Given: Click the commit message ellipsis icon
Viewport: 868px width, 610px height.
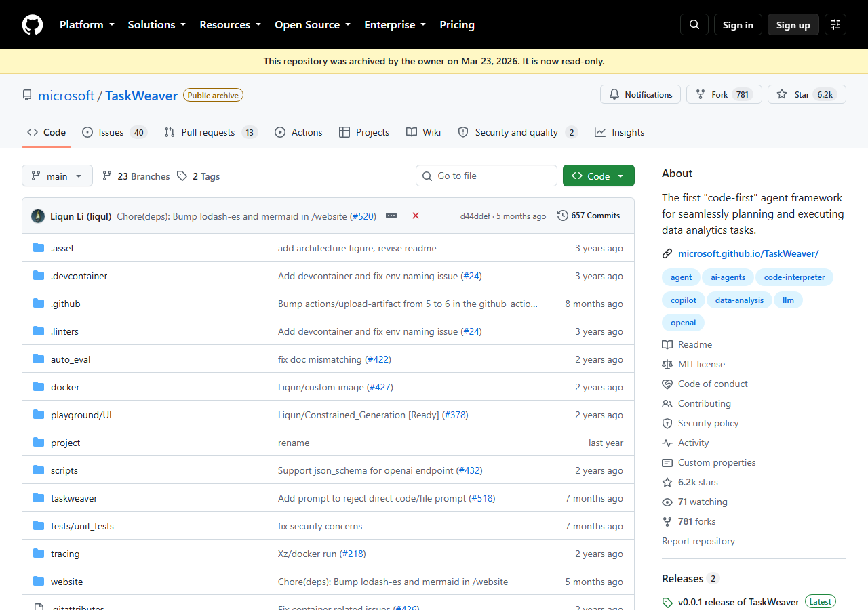Looking at the screenshot, I should 391,216.
